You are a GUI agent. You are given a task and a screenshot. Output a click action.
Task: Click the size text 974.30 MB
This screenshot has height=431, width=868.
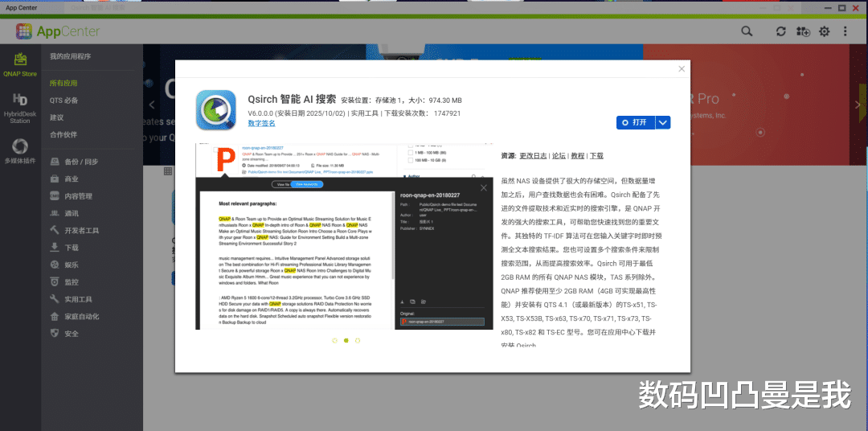445,101
